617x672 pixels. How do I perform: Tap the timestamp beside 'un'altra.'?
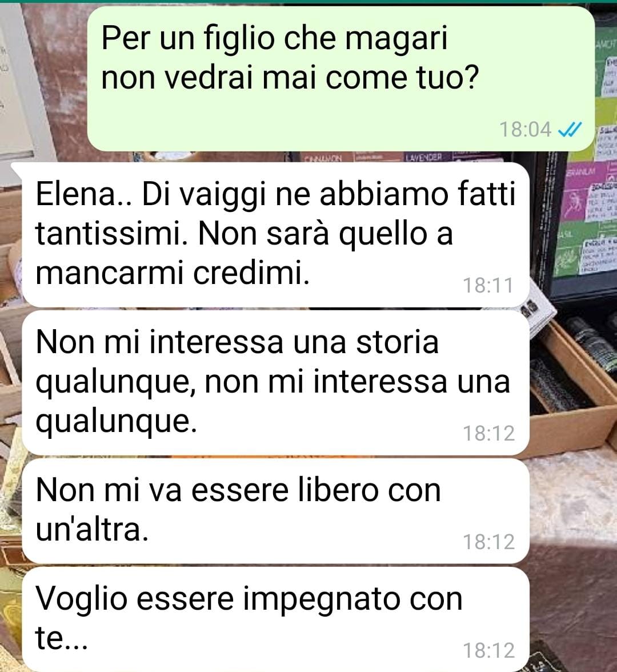[x=489, y=542]
